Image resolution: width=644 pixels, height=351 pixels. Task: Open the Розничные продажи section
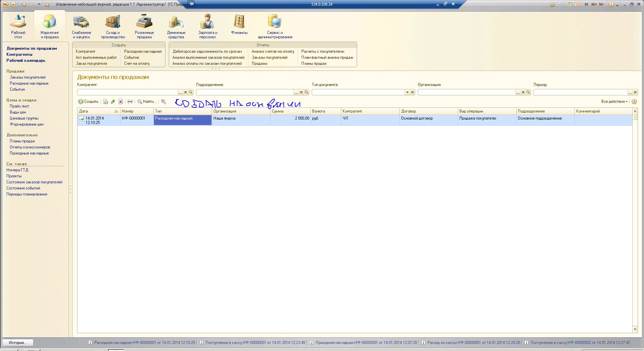[144, 27]
